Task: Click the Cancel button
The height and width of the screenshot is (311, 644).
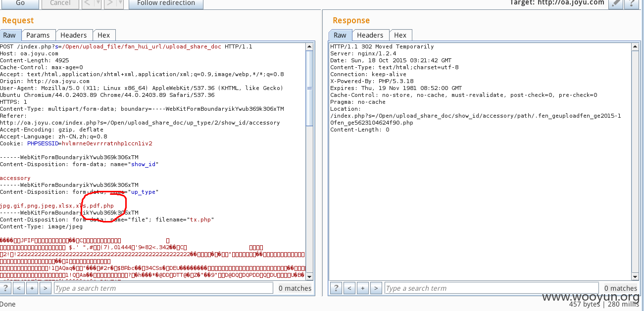Action: [60, 3]
